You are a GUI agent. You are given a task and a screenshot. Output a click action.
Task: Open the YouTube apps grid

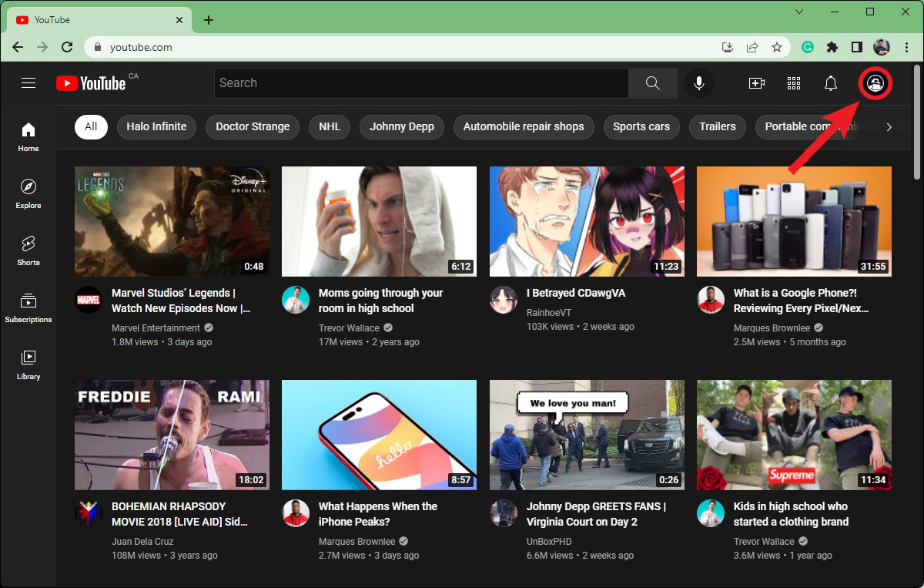click(x=794, y=83)
